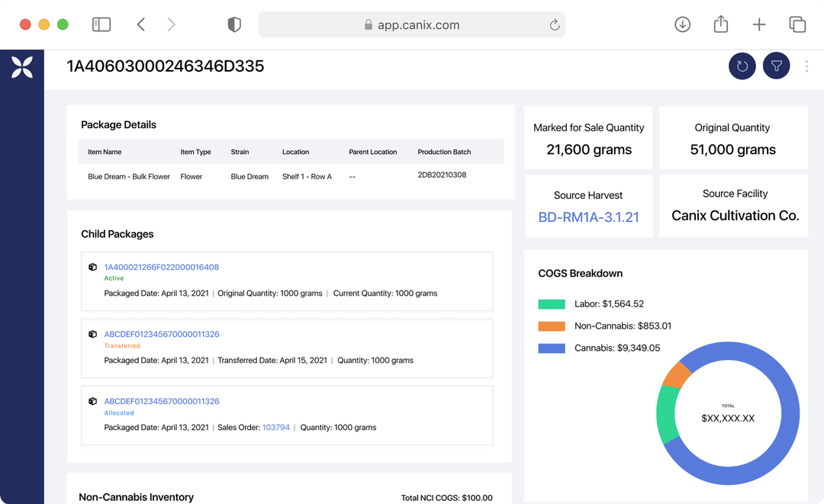Image resolution: width=824 pixels, height=504 pixels.
Task: Click the address bar showing app.canix.com
Action: 412,24
